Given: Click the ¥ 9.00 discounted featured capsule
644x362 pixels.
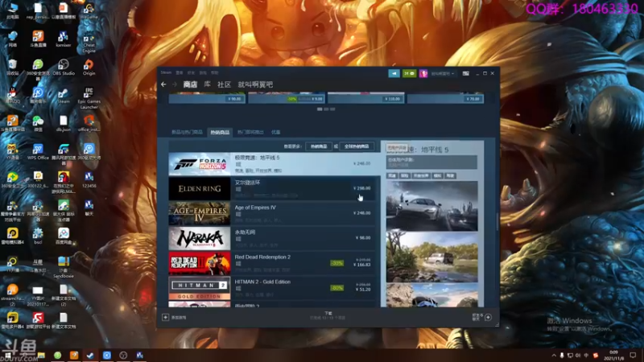Looking at the screenshot, I should (x=287, y=97).
